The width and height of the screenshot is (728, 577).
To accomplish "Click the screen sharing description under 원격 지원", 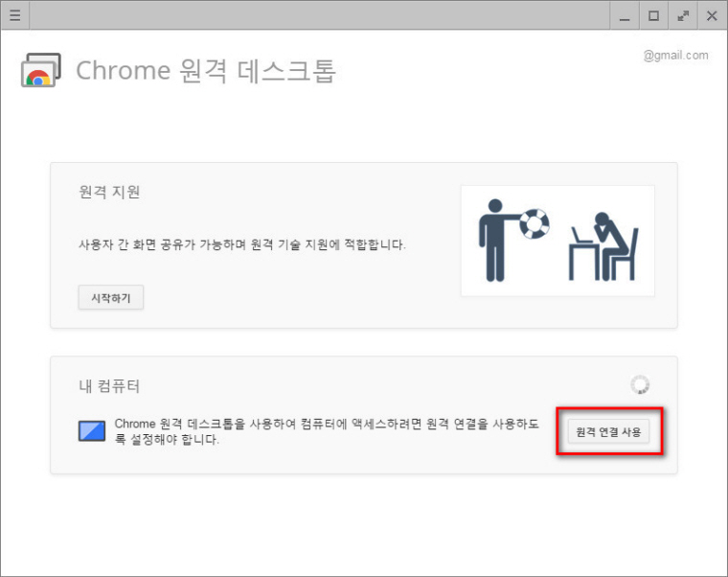I will [242, 244].
